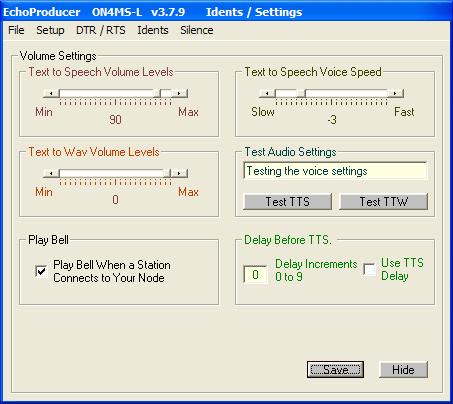The image size is (453, 404).
Task: Enable the Use TTS Delay checkbox
Action: point(369,269)
